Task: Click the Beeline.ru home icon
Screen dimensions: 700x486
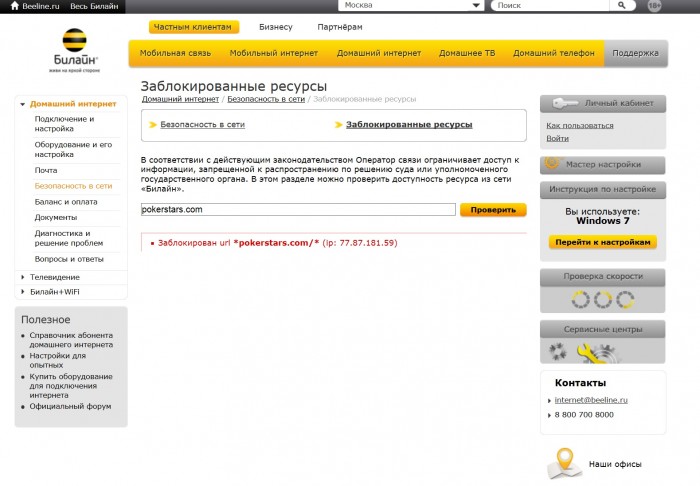Action: [14, 6]
